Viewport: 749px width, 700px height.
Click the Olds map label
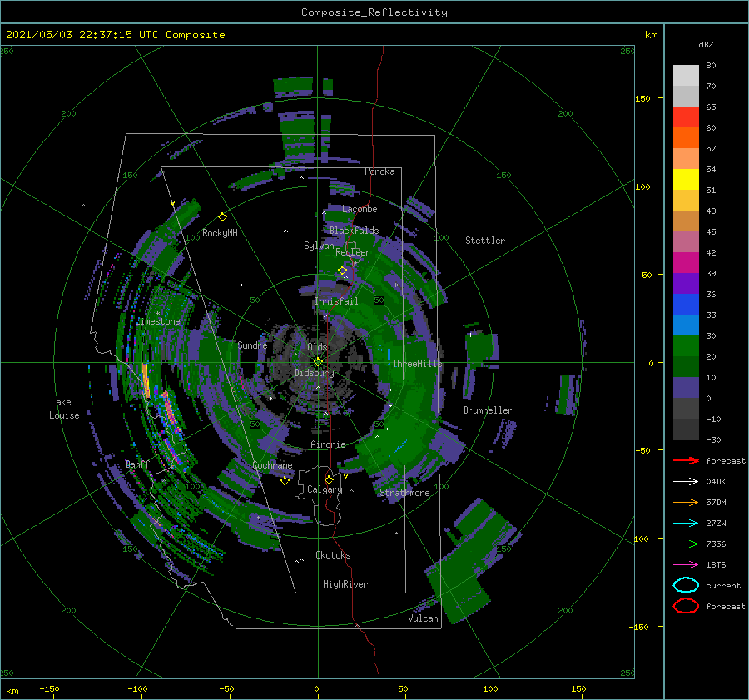coord(317,347)
